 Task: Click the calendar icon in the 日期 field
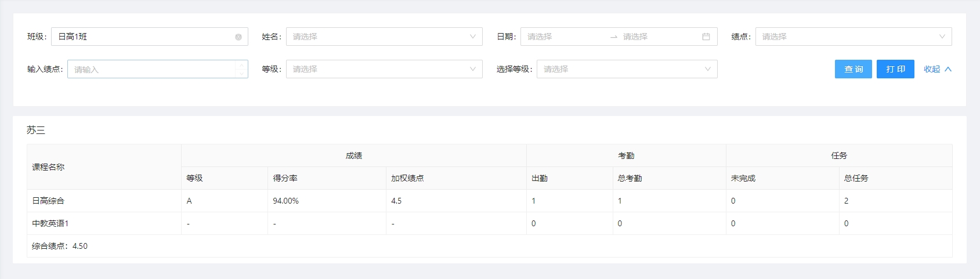pos(706,37)
